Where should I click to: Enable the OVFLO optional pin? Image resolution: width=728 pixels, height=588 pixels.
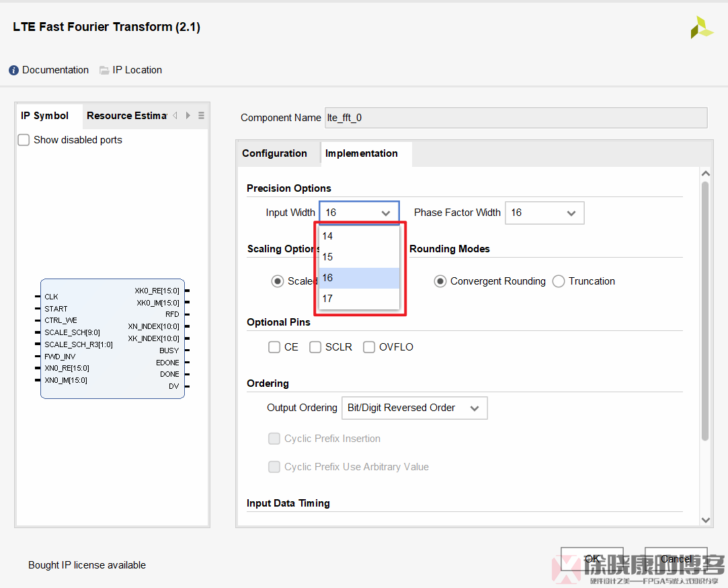pyautogui.click(x=368, y=346)
